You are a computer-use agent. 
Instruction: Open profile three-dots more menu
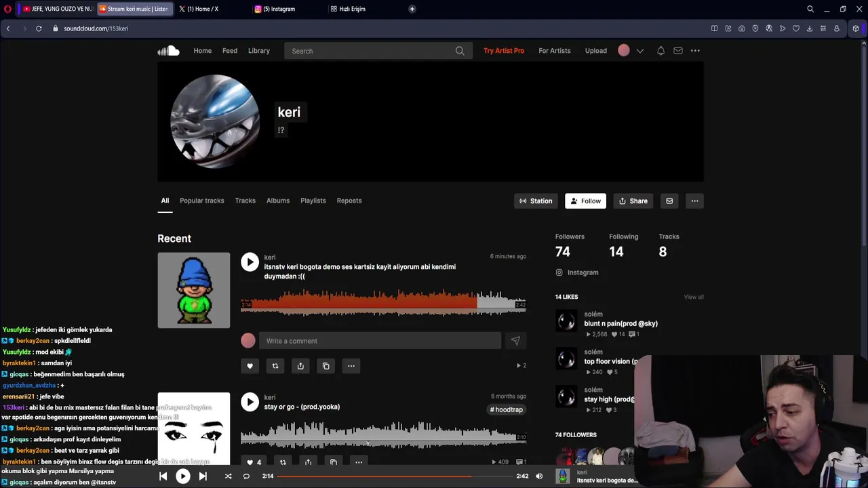coord(694,201)
